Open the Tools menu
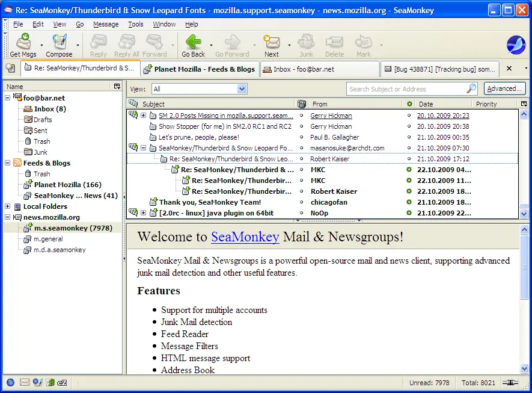The image size is (532, 393). [136, 24]
